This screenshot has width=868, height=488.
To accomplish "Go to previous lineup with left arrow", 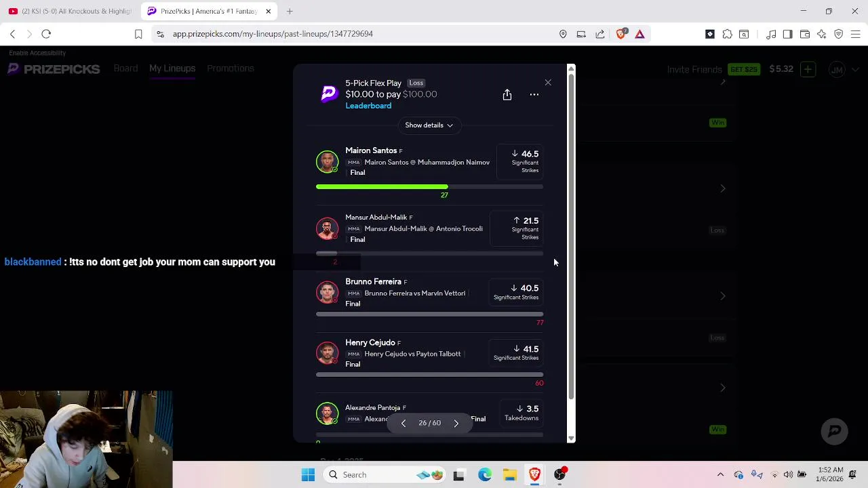I will click(x=403, y=423).
